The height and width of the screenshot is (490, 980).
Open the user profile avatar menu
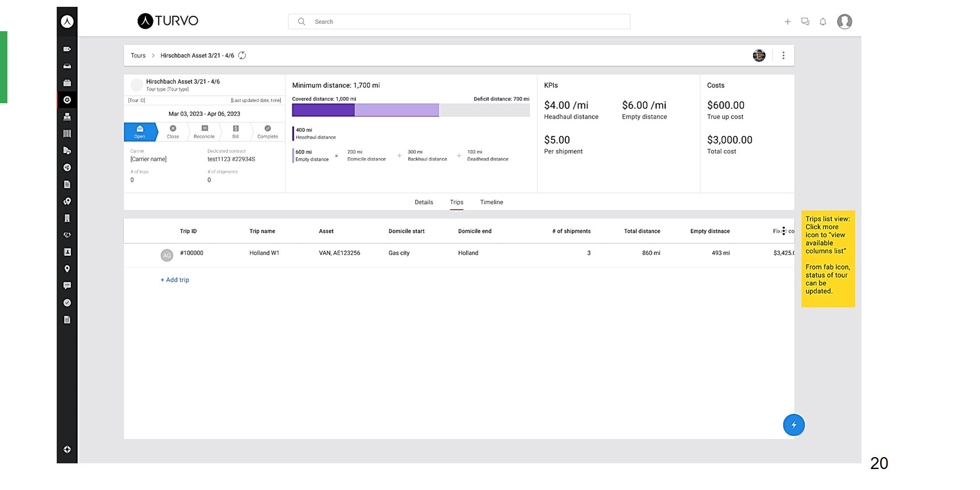[844, 22]
